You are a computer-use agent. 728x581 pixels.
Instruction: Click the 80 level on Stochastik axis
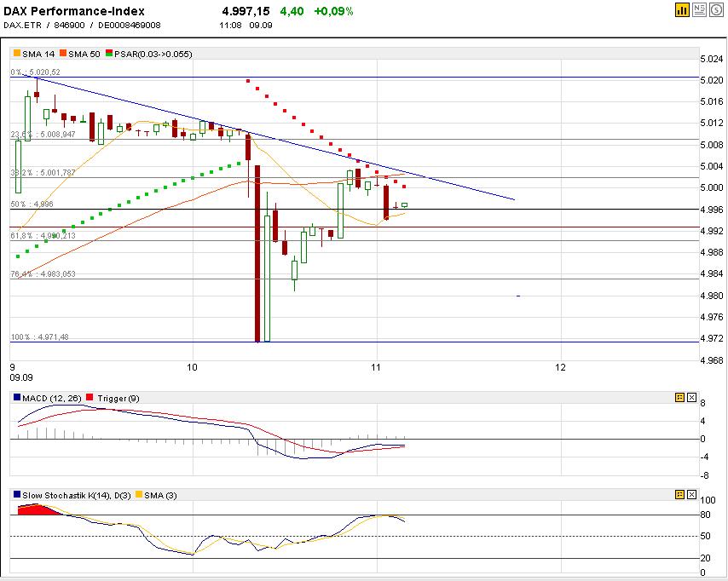705,515
